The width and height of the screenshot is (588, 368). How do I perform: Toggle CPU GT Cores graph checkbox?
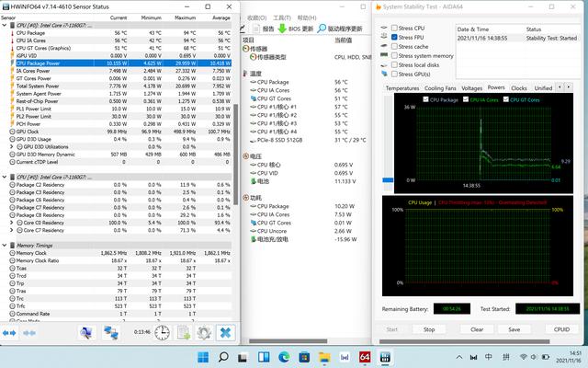click(506, 99)
